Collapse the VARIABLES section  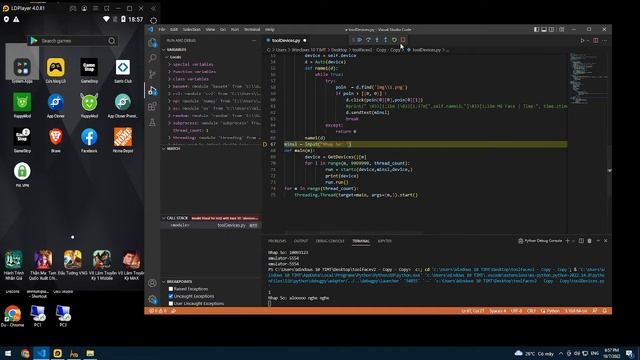(x=176, y=50)
